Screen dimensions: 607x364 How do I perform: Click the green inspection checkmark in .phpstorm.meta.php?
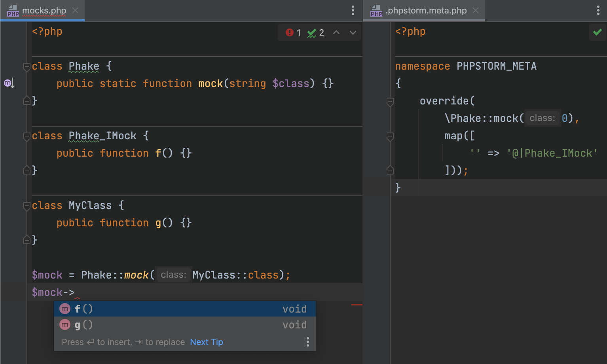pyautogui.click(x=597, y=32)
